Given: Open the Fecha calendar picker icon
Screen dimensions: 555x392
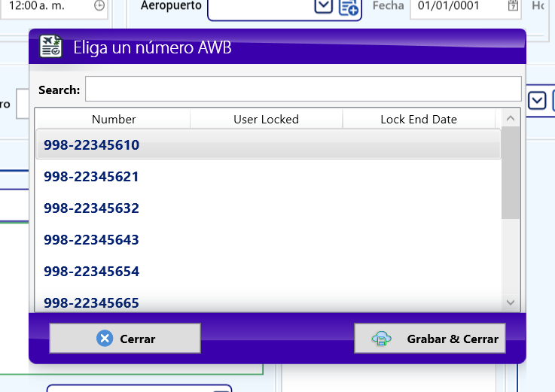Looking at the screenshot, I should (513, 5).
